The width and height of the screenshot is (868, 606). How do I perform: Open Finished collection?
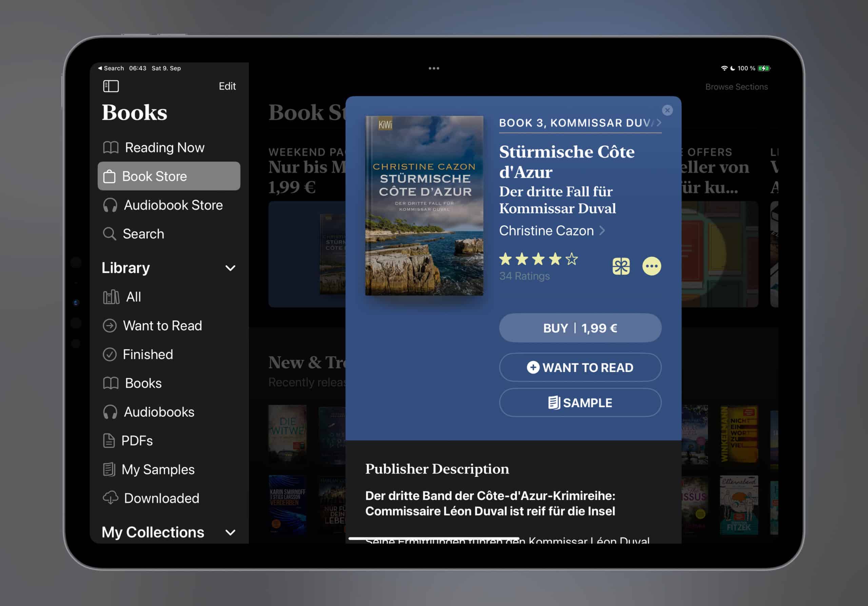[x=169, y=355]
